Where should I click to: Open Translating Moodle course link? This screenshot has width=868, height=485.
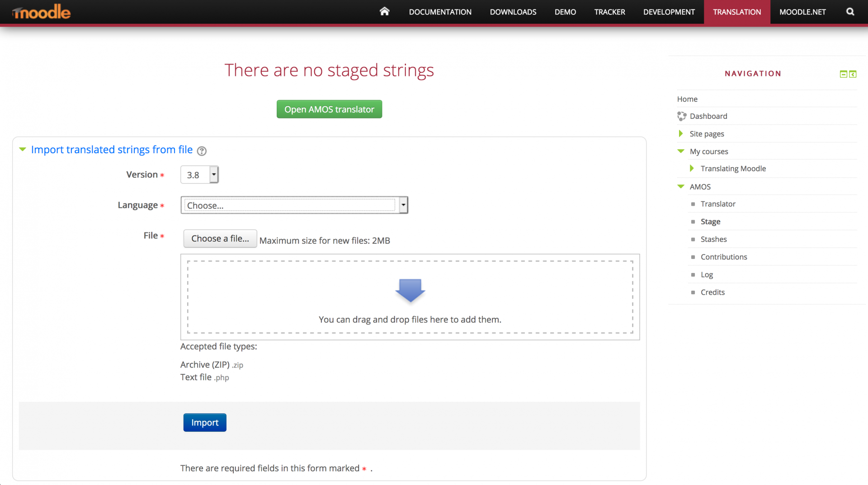pos(733,169)
